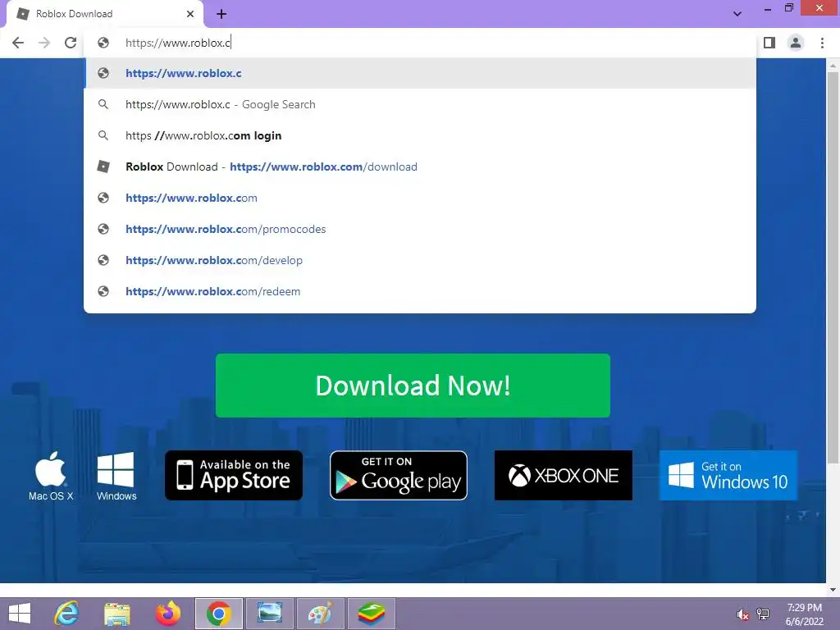Click the Roblox favicon in the tab
840x630 pixels.
pyautogui.click(x=22, y=14)
